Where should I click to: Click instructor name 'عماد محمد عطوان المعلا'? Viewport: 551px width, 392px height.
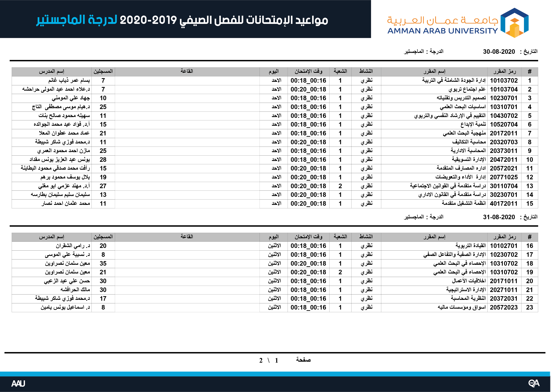pos(64,133)
